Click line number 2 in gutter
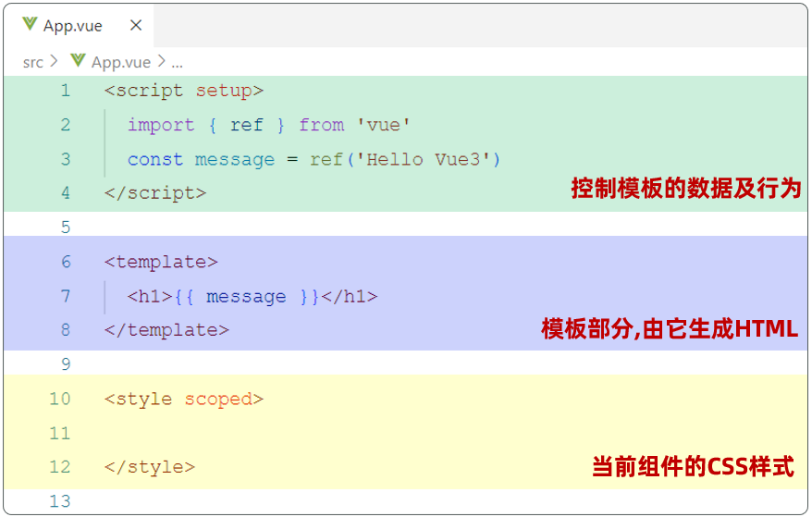This screenshot has width=812, height=517. point(66,125)
